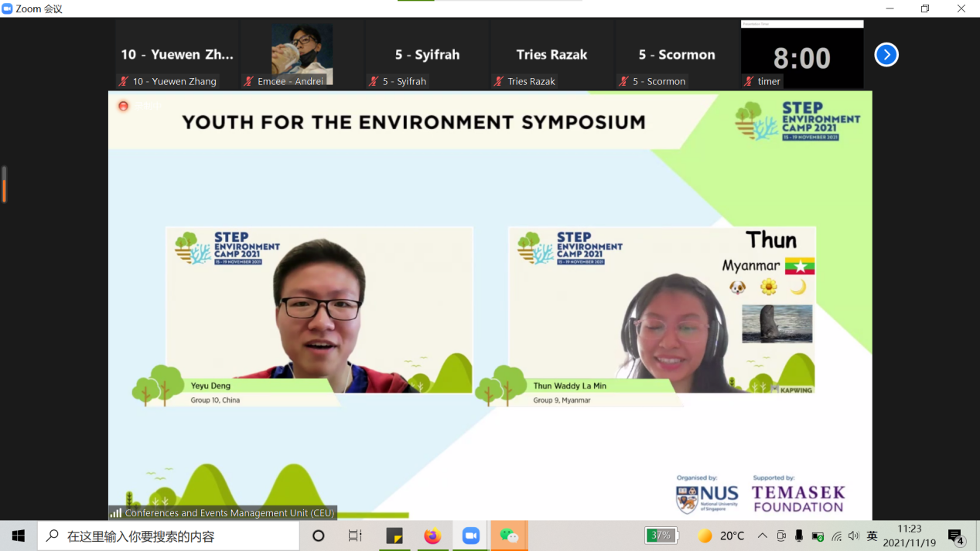Click the "YOUTH FOR THE ENVIRONMENT SYMPOSIUM" heading

coord(414,122)
